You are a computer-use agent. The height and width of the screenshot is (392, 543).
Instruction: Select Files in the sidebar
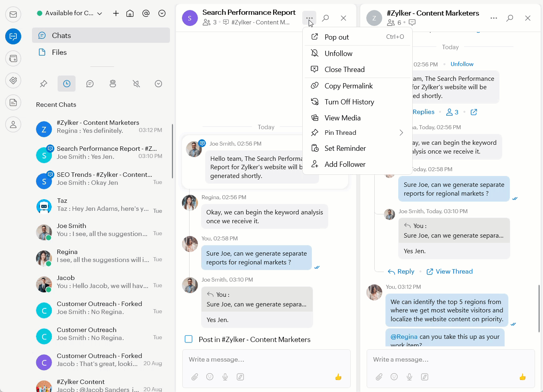(101, 52)
